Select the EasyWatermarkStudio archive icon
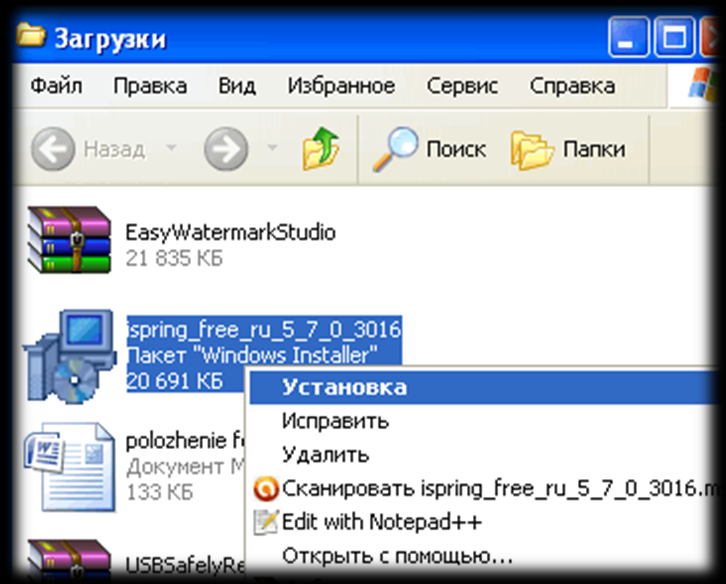 tap(69, 239)
